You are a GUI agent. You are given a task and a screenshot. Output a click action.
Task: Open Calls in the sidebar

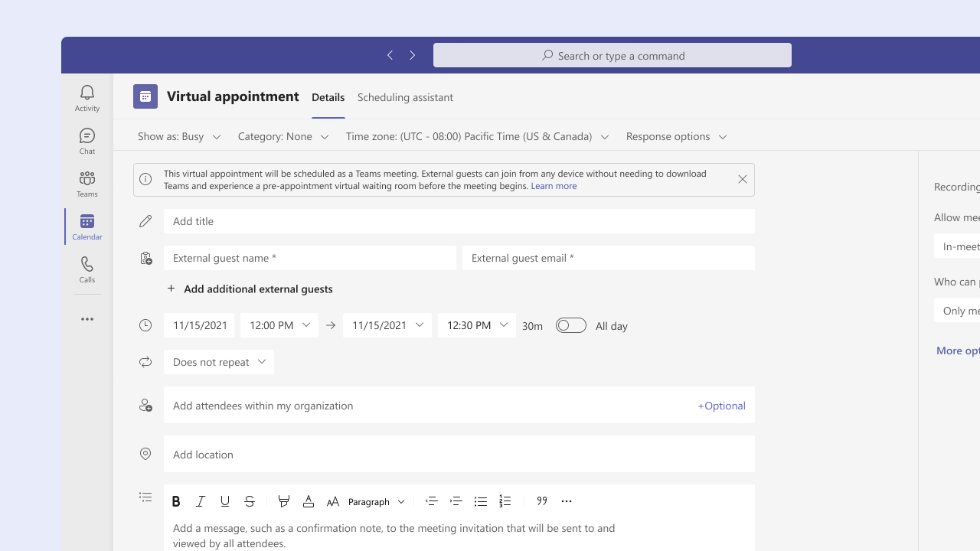pyautogui.click(x=87, y=270)
